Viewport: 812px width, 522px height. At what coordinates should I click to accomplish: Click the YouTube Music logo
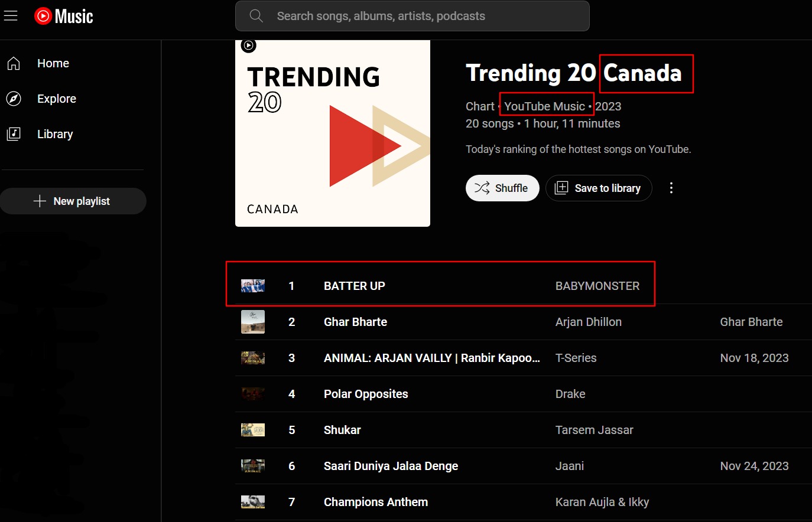point(64,16)
